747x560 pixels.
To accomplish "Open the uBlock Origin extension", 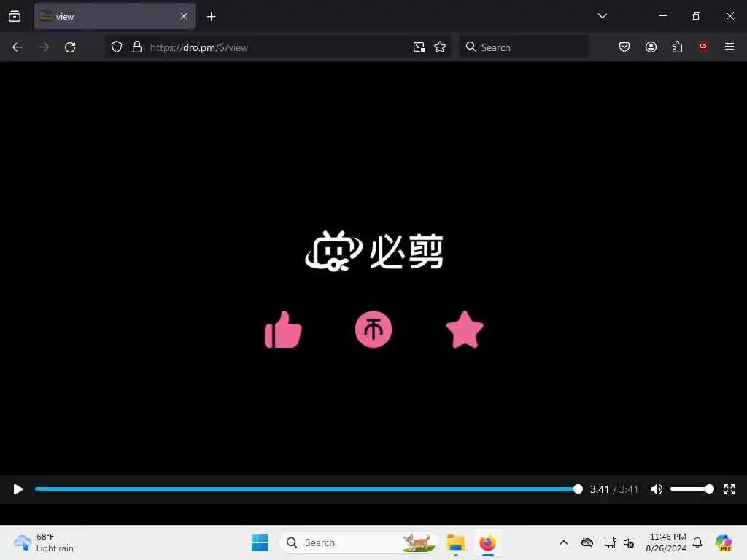I will click(x=703, y=47).
